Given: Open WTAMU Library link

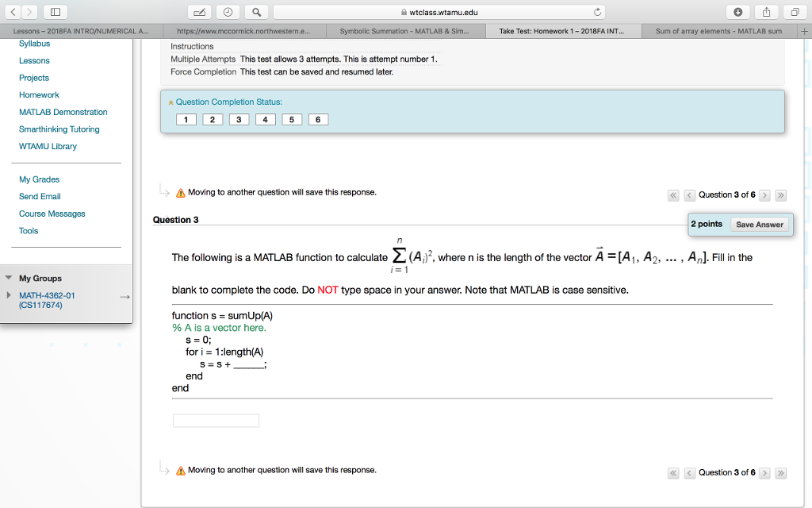Looking at the screenshot, I should coord(48,146).
